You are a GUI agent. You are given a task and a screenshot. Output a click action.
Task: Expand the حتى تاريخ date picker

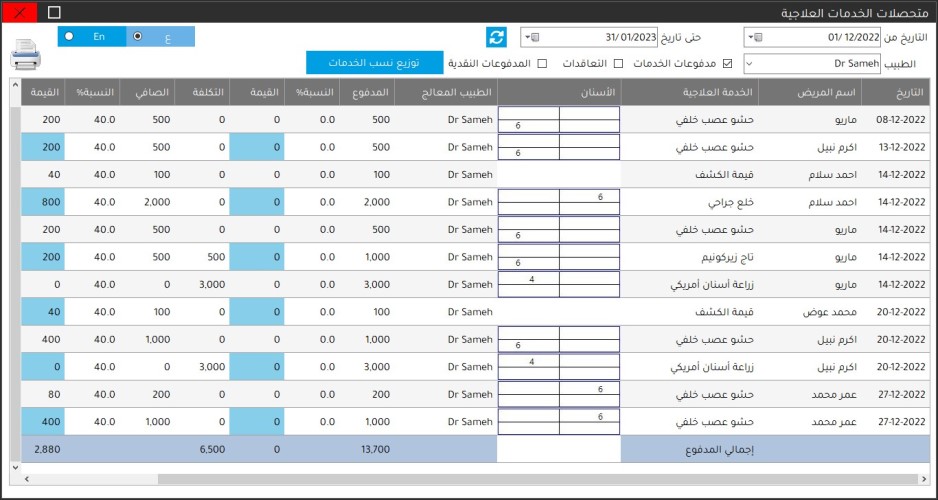(530, 37)
